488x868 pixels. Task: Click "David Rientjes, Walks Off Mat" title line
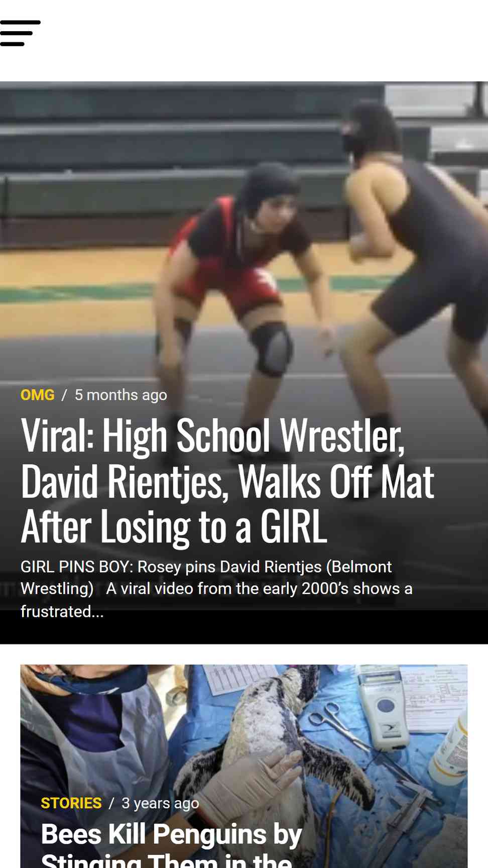click(x=227, y=481)
